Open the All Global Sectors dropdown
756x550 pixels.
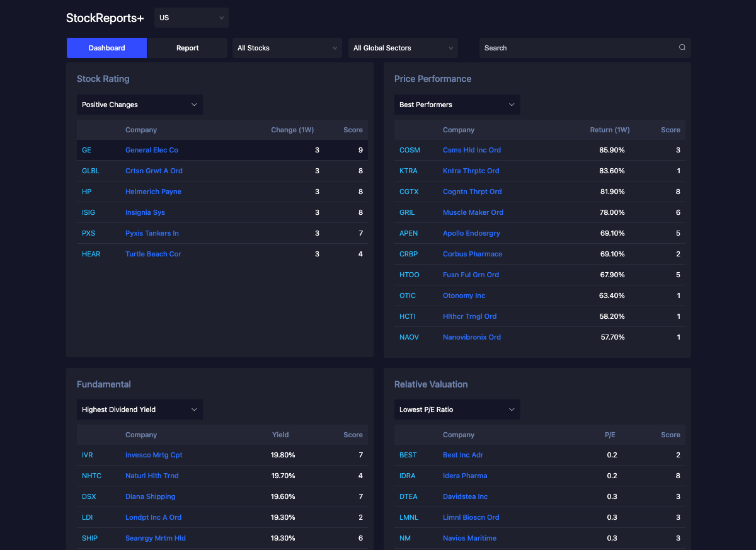tap(403, 48)
